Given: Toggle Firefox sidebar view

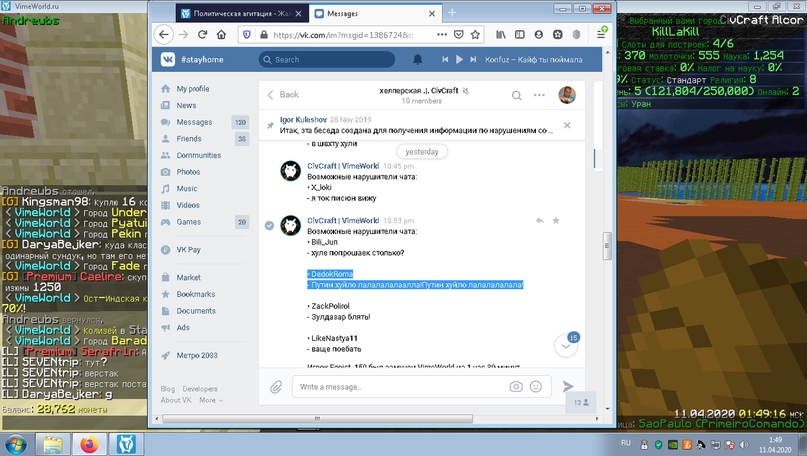Looking at the screenshot, I should tap(520, 34).
